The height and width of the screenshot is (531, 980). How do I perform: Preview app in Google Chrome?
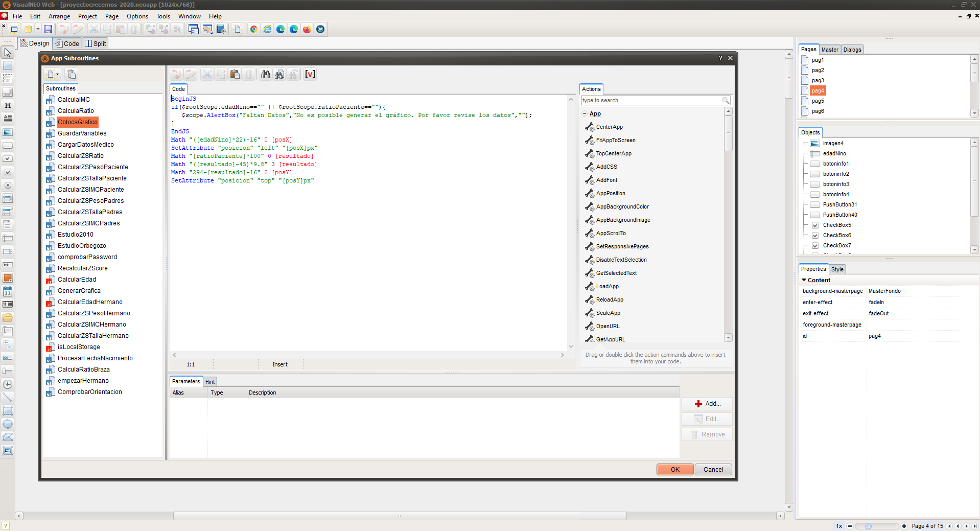pyautogui.click(x=253, y=29)
